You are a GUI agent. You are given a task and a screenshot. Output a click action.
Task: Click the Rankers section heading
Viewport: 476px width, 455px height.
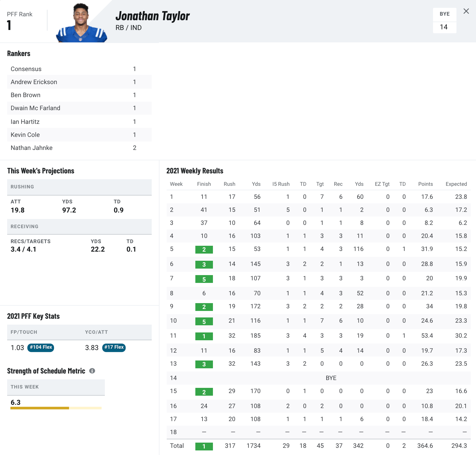[19, 53]
